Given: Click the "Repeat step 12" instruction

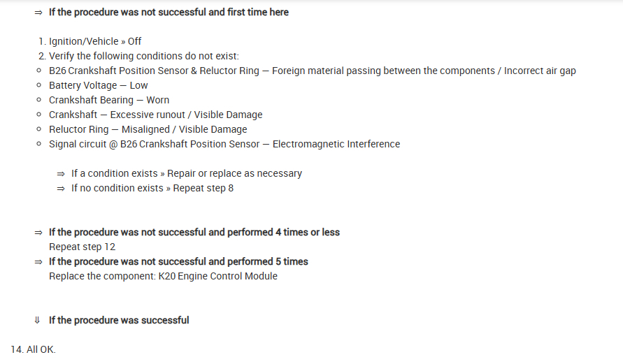Looking at the screenshot, I should coord(82,247).
